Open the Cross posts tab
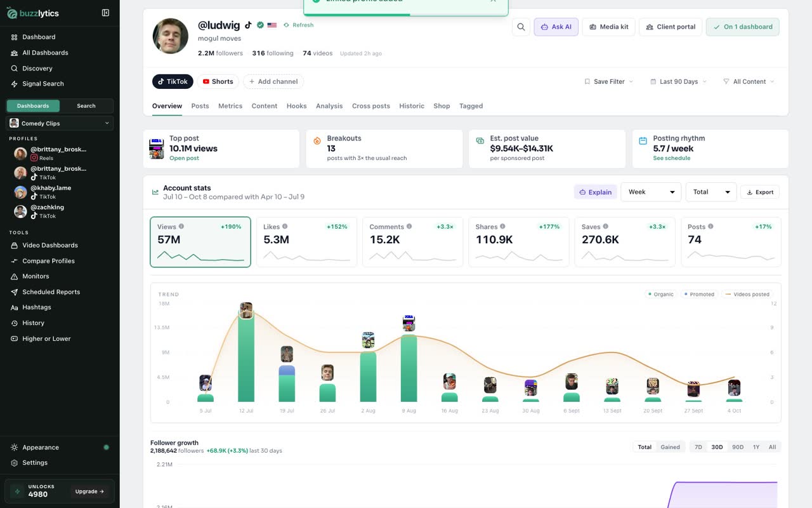 point(371,106)
